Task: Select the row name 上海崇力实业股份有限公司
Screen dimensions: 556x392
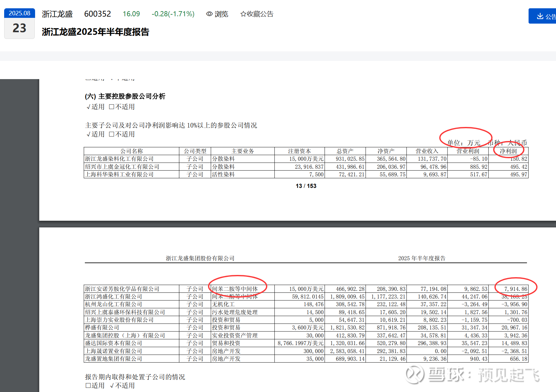Action: pyautogui.click(x=119, y=320)
